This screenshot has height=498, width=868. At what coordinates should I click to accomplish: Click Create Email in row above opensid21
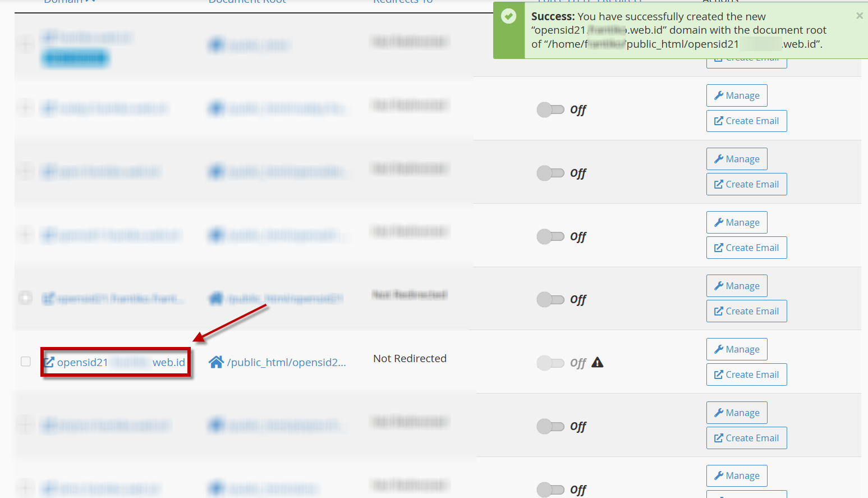pyautogui.click(x=746, y=311)
